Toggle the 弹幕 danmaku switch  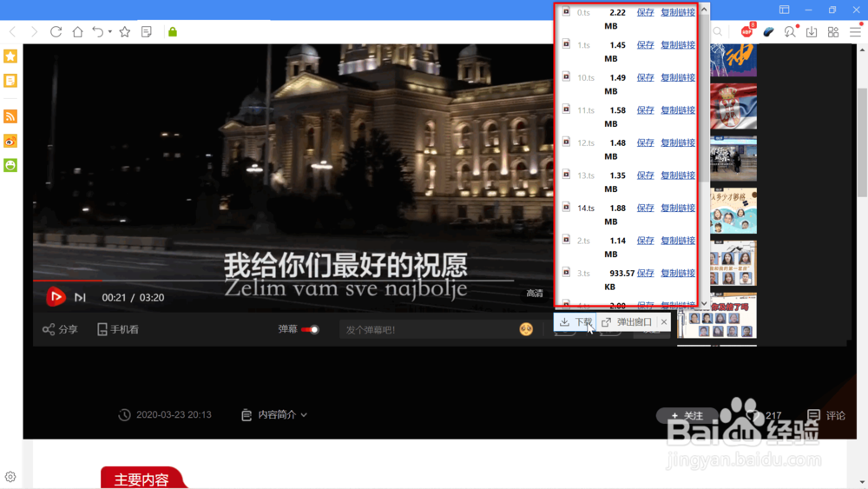tap(310, 329)
